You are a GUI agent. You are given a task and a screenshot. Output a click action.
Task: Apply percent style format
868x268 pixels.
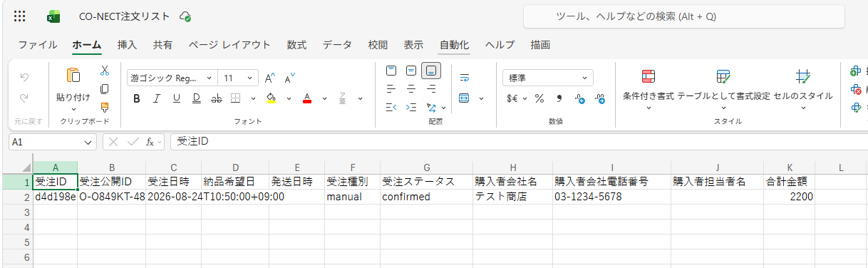(x=539, y=98)
